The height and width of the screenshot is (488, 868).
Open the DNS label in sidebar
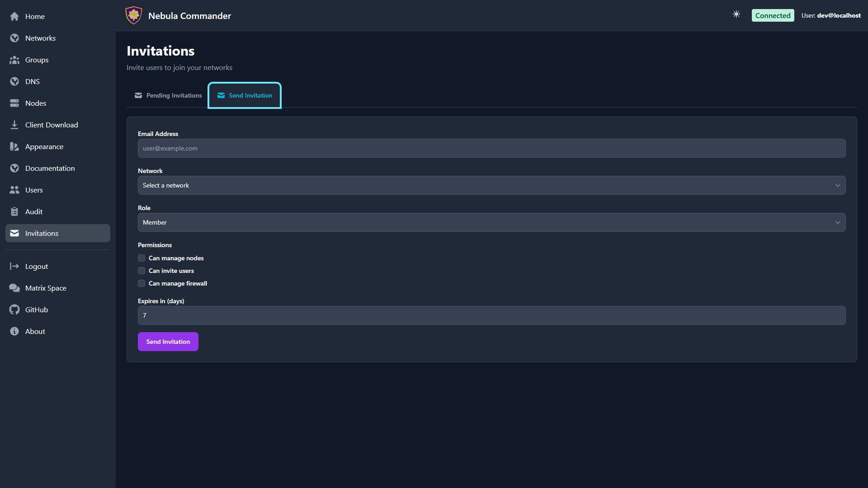pyautogui.click(x=33, y=81)
